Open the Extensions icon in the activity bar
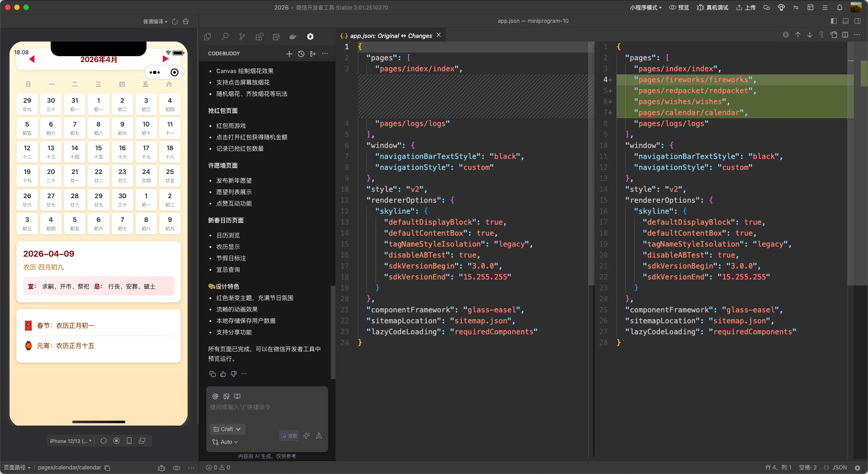This screenshot has height=474, width=868. point(259,37)
